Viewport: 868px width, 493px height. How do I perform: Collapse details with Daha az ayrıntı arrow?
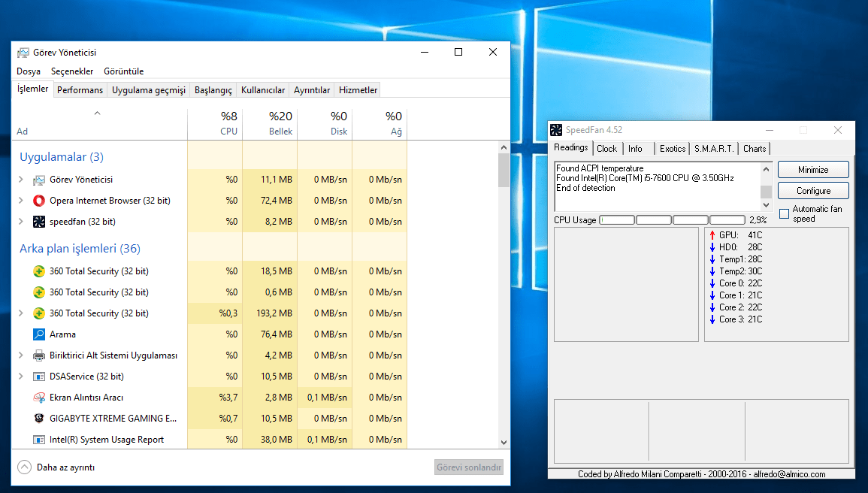(x=24, y=467)
